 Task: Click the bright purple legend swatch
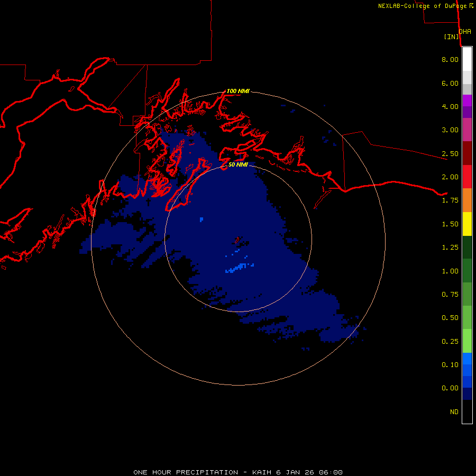coord(467,100)
